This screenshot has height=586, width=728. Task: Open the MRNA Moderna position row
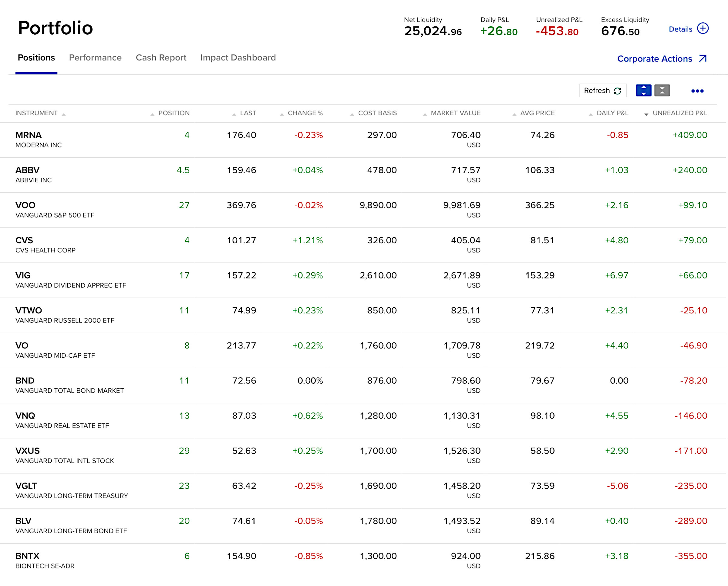tap(363, 140)
